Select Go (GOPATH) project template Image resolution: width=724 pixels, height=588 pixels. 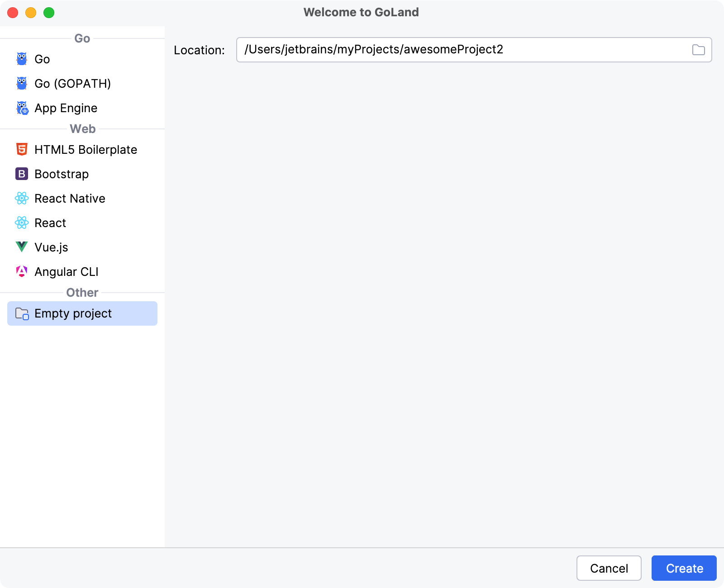point(72,83)
